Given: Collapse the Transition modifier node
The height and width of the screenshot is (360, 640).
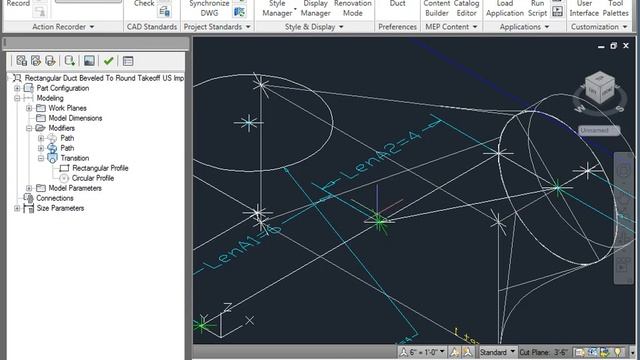Looking at the screenshot, I should pos(41,158).
